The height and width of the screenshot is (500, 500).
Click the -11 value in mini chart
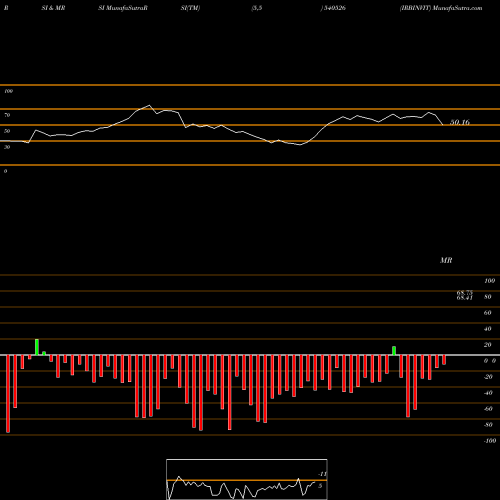pyautogui.click(x=322, y=474)
